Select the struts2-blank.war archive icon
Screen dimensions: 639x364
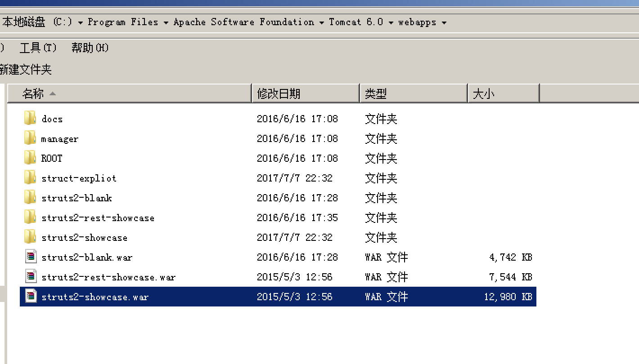click(x=31, y=257)
